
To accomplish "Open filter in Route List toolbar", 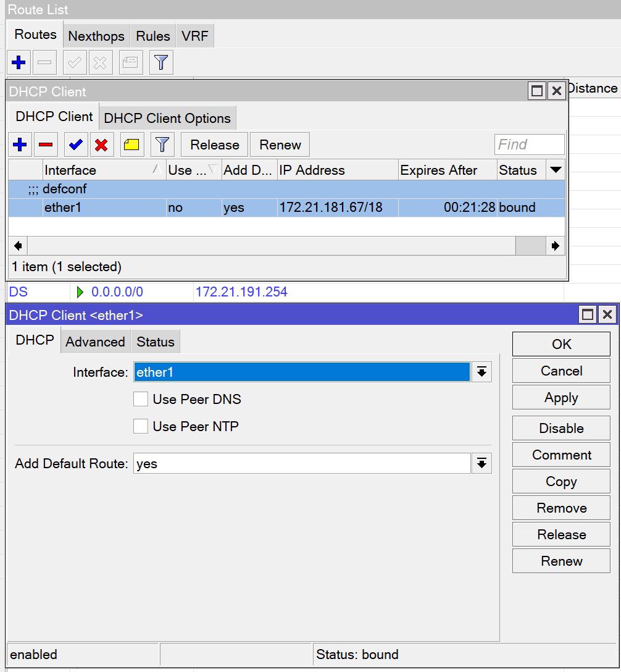I will pyautogui.click(x=161, y=62).
